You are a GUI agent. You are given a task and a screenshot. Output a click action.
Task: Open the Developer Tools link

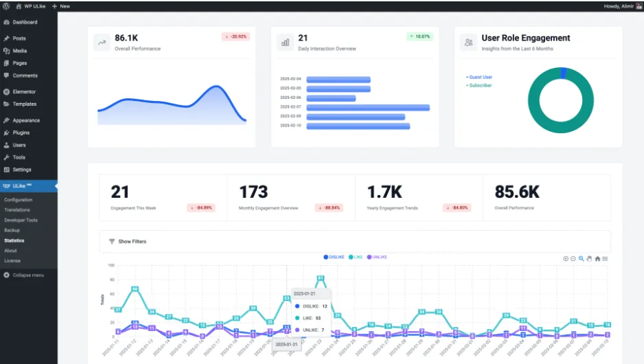pyautogui.click(x=21, y=220)
